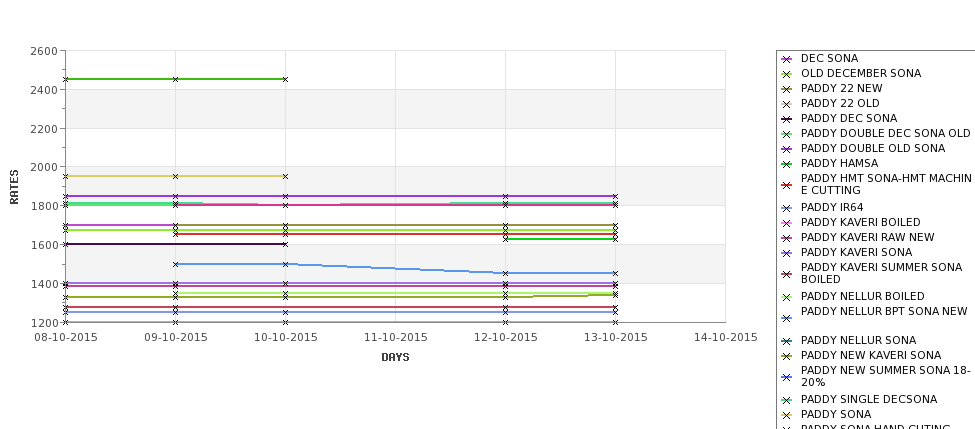
Task: Click the 2600 y-axis tick label
Action: point(44,51)
